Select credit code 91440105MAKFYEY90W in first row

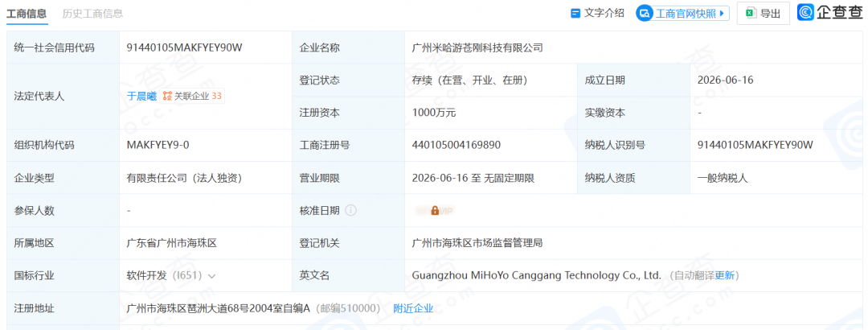[184, 47]
